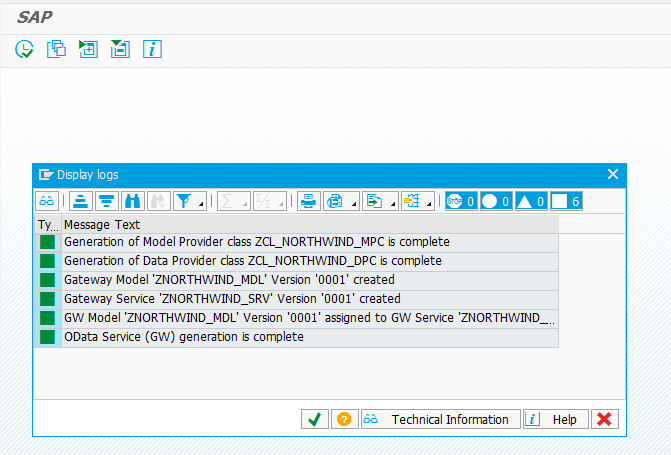Image resolution: width=671 pixels, height=455 pixels.
Task: Click the Technical Information button
Action: tap(439, 420)
